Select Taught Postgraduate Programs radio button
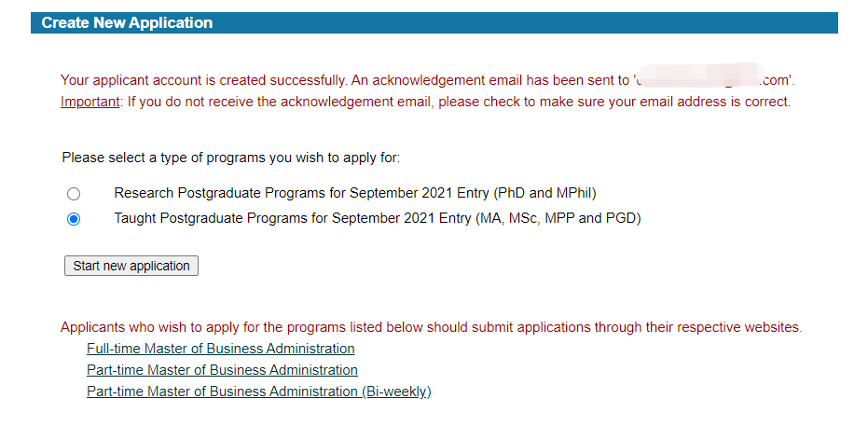This screenshot has width=868, height=426. 74,219
